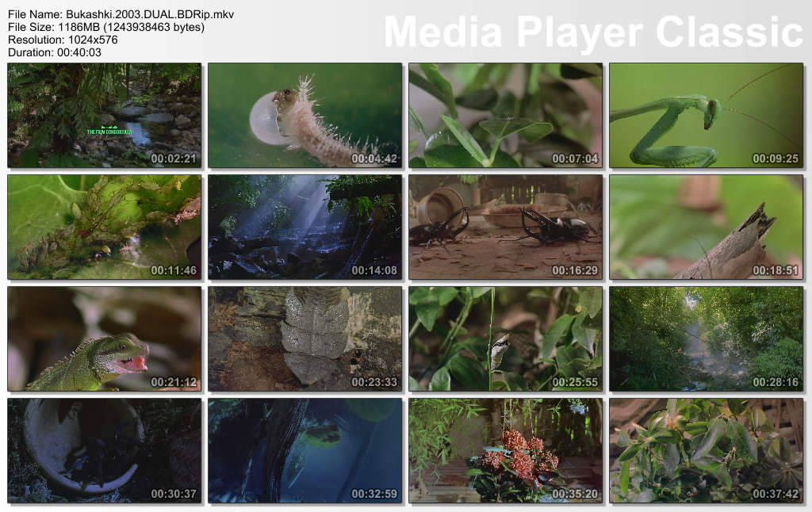Viewport: 812px width, 512px height.
Task: Open the broken pot thumbnail at 00:30:37
Action: 104,451
